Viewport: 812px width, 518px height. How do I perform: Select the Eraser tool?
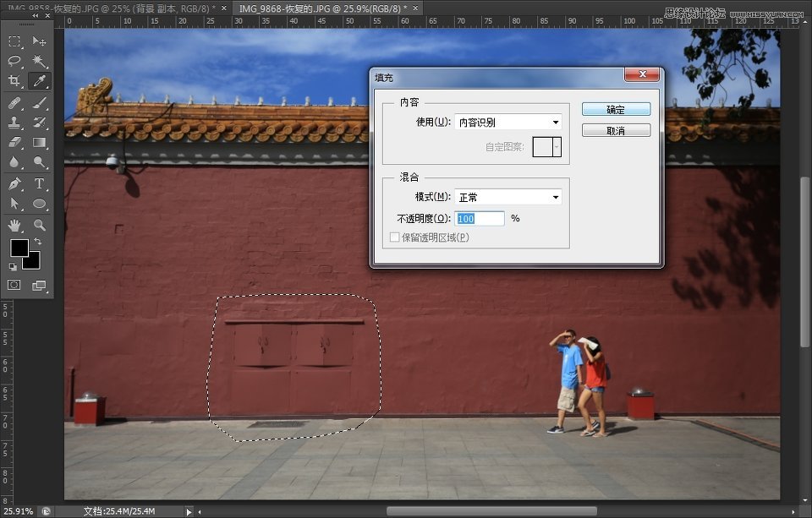click(13, 141)
